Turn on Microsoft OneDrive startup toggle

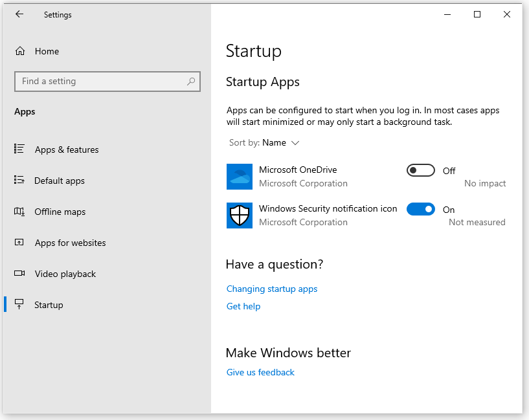pyautogui.click(x=420, y=170)
